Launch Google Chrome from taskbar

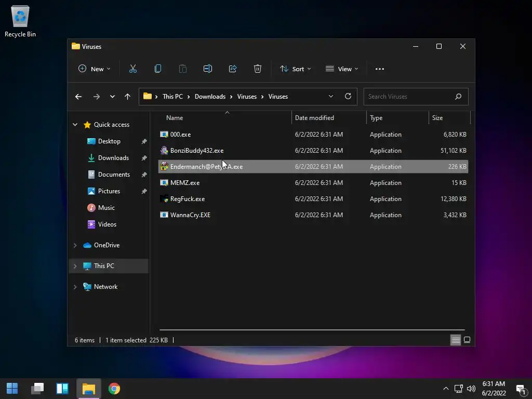point(114,389)
